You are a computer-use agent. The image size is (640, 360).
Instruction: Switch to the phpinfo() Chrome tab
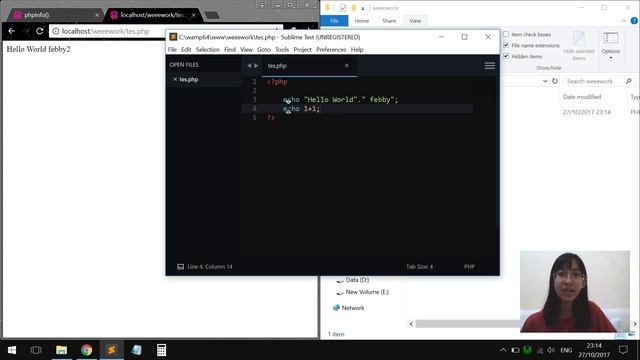tap(54, 15)
